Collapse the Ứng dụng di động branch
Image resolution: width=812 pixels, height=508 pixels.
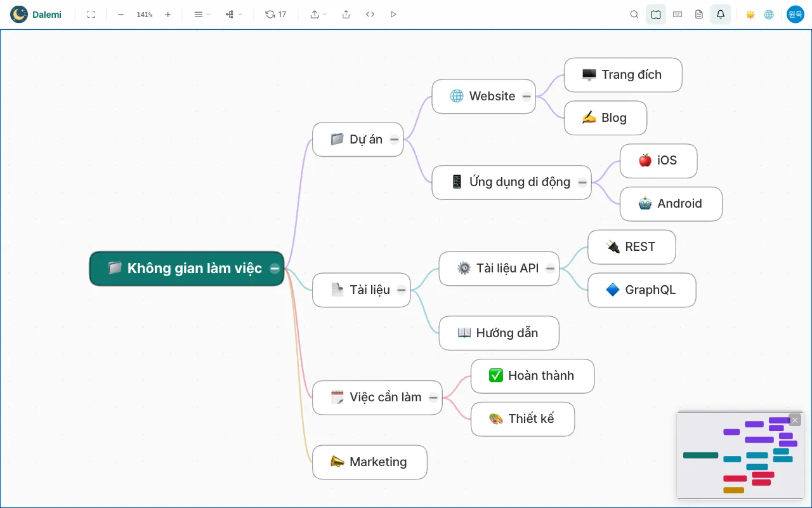(582, 183)
